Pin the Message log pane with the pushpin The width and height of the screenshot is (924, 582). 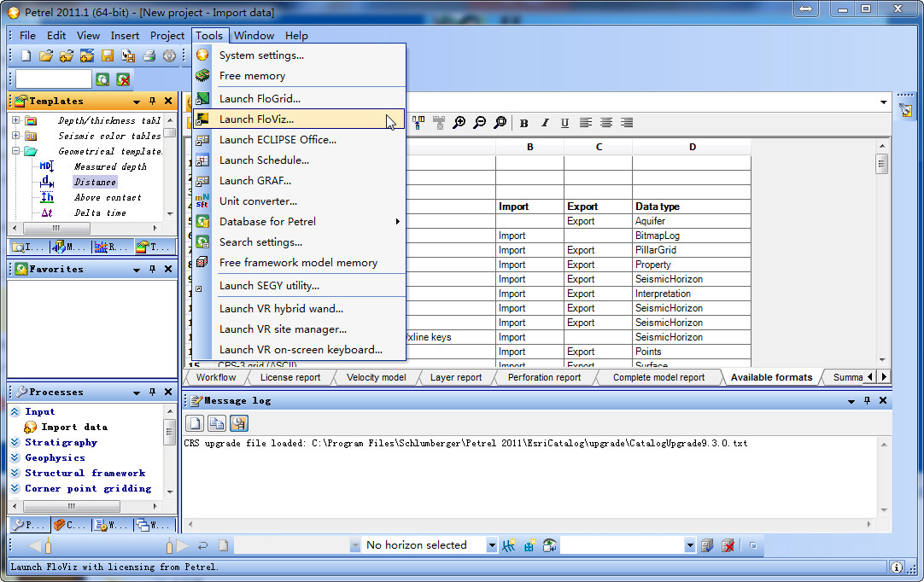click(x=868, y=400)
